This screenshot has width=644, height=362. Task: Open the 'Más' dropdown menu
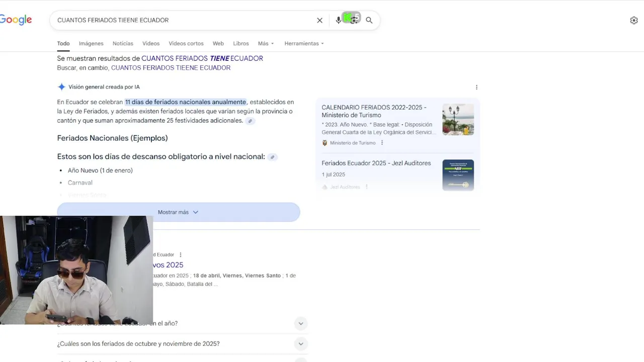click(x=266, y=44)
